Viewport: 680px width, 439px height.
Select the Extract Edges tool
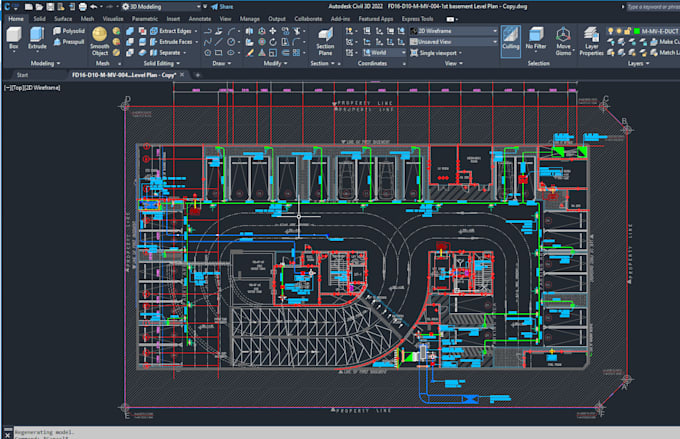[173, 31]
